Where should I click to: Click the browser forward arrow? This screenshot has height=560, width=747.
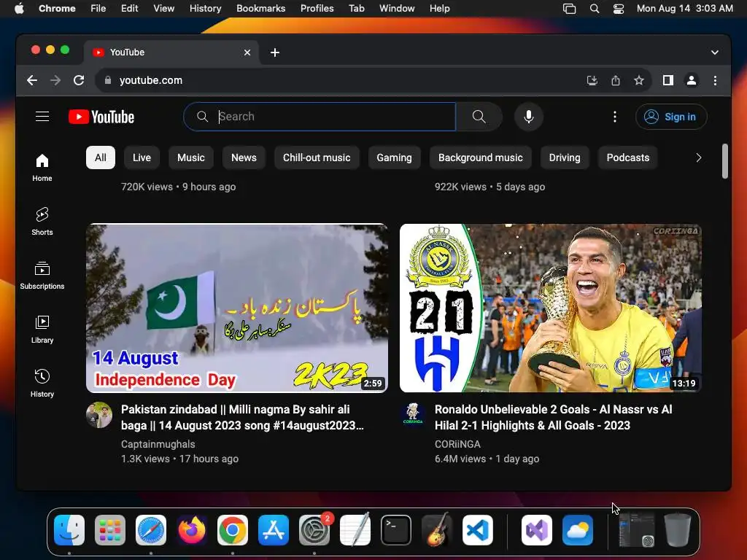pos(55,80)
